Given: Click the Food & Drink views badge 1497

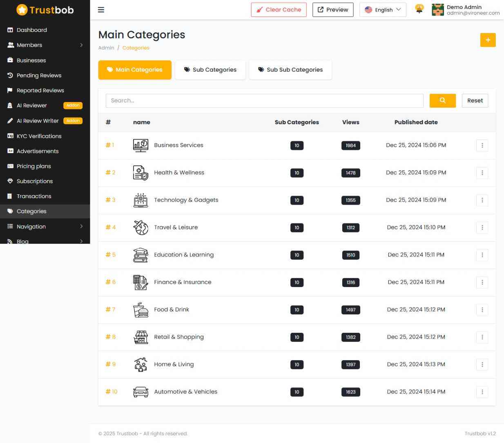Looking at the screenshot, I should [350, 310].
